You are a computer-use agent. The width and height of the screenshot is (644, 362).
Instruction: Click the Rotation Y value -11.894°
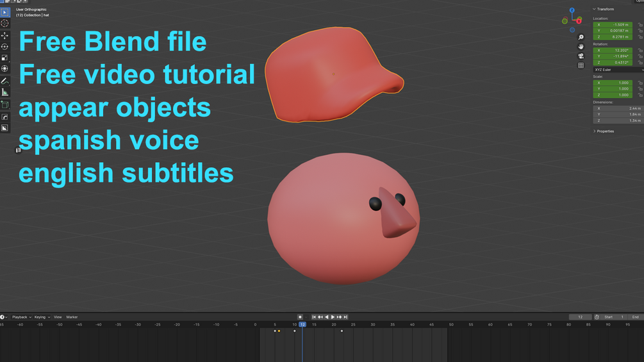613,56
